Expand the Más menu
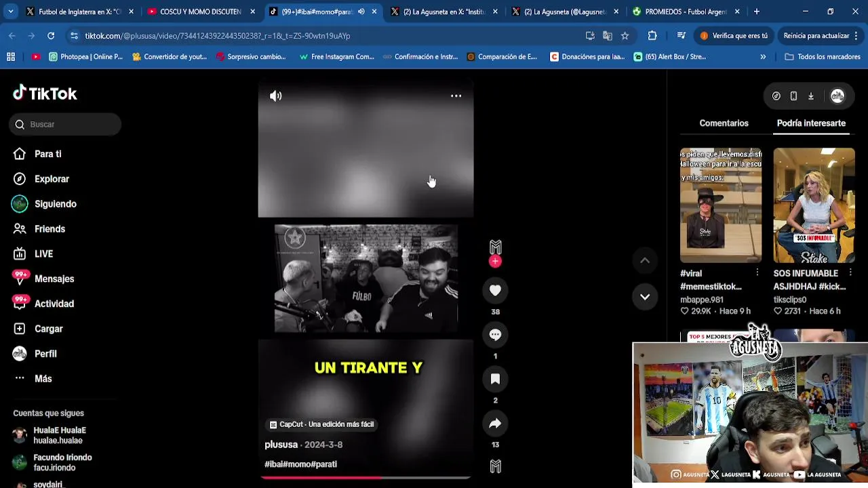Screen dimensions: 868x488 [x=43, y=379]
